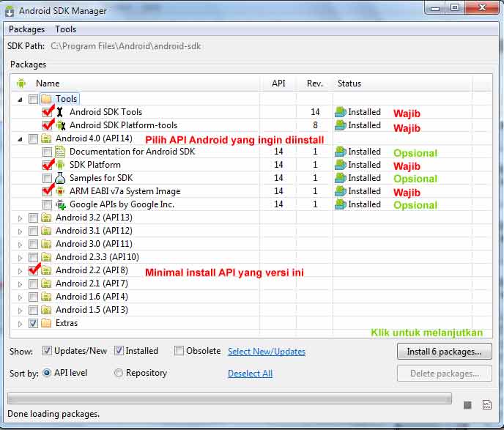Viewport: 504px width, 430px height.
Task: Check Google APIs by Google Inc. checkbox
Action: click(x=47, y=204)
